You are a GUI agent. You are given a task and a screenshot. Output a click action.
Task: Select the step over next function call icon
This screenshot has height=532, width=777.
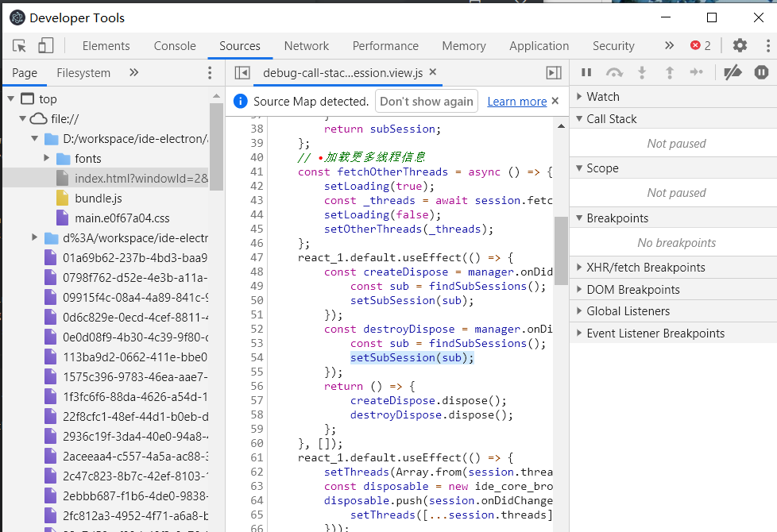tap(613, 72)
